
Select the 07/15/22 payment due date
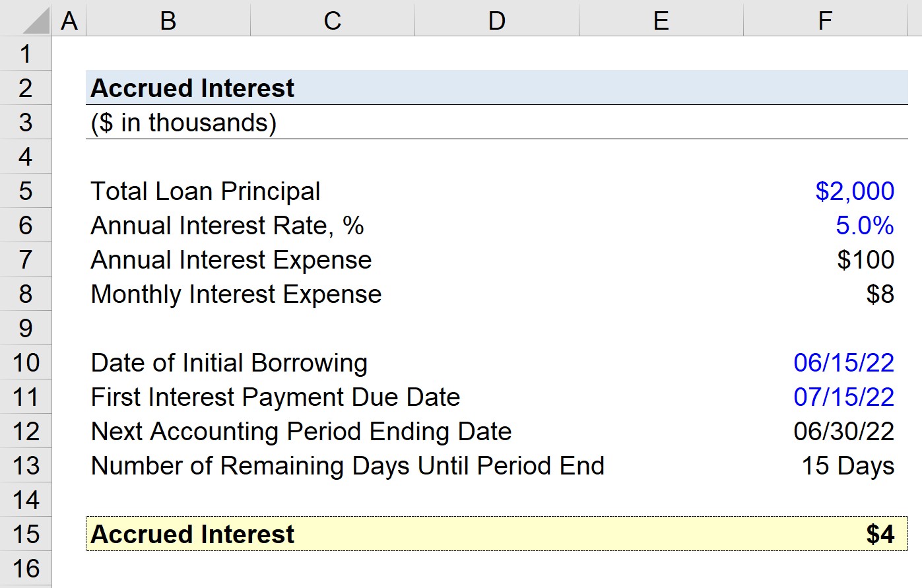843,397
